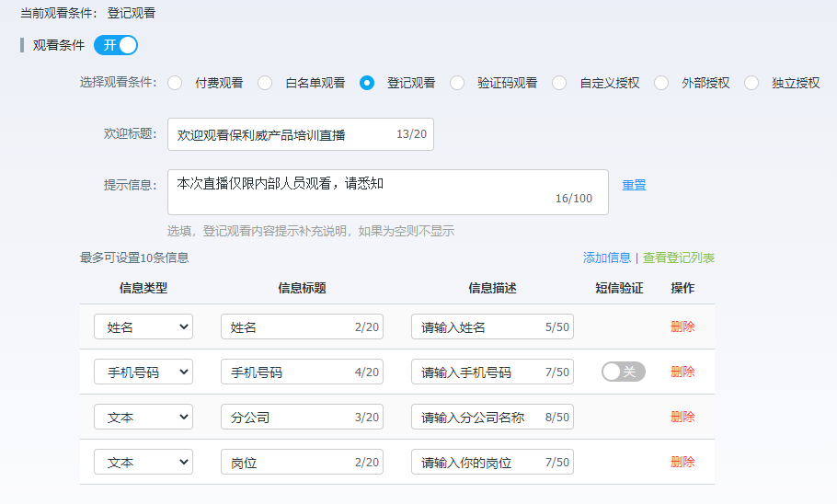The image size is (837, 504).
Task: Turn off the 观看条件 switch
Action: click(116, 45)
